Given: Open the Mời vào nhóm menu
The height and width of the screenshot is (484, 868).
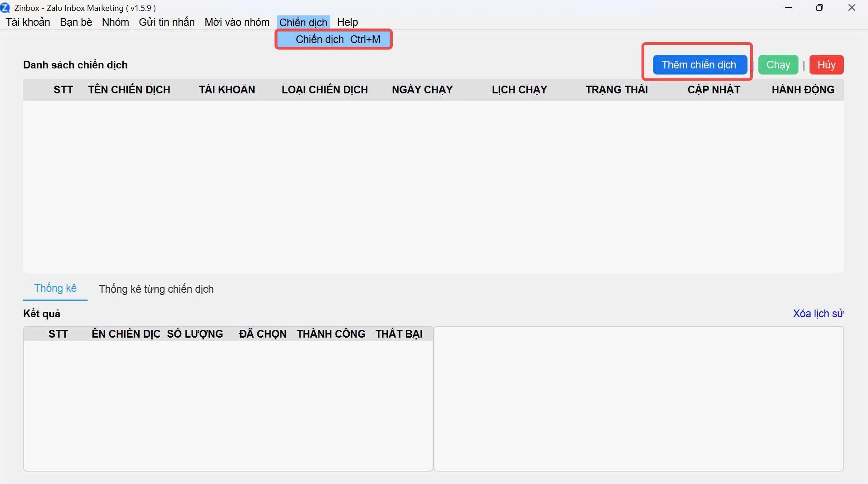Looking at the screenshot, I should (x=236, y=22).
